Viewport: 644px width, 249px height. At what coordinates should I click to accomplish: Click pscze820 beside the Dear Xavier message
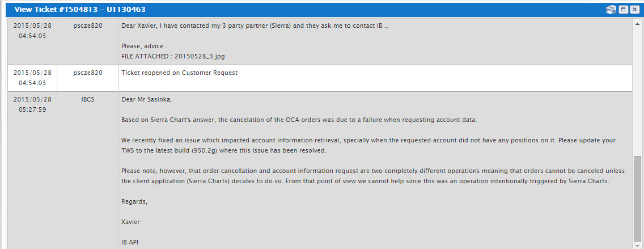(88, 26)
